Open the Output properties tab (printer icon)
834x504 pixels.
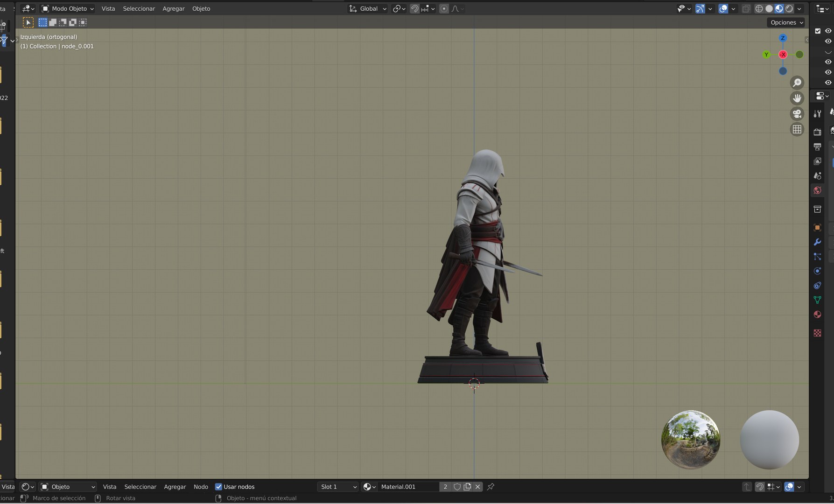(x=817, y=147)
